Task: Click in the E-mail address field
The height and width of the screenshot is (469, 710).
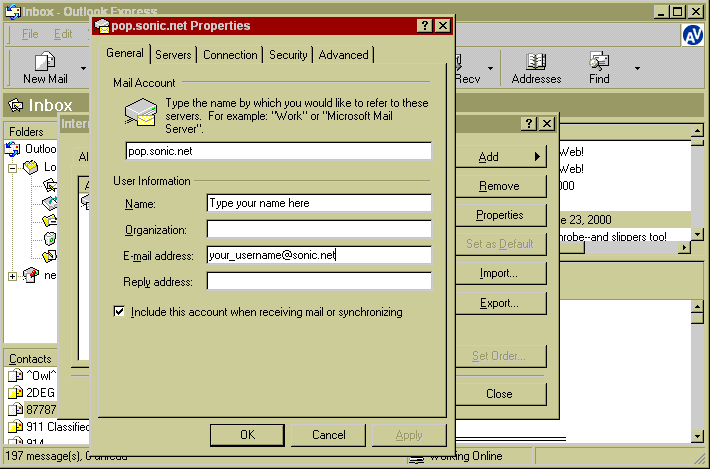Action: tap(319, 255)
